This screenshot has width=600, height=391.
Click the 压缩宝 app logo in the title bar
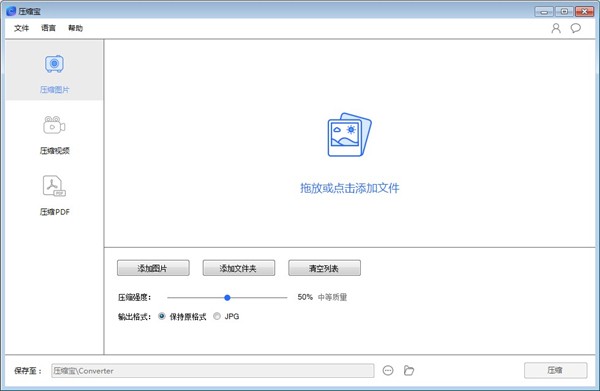(11, 11)
